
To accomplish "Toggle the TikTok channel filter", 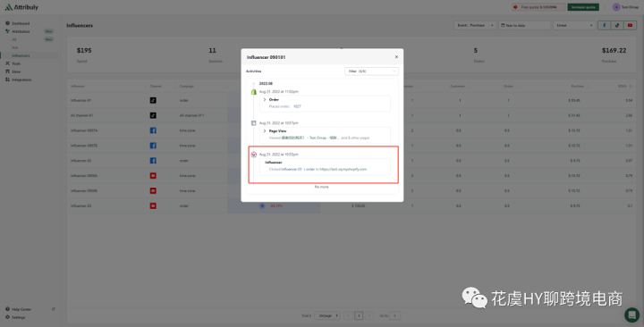I will click(x=617, y=25).
